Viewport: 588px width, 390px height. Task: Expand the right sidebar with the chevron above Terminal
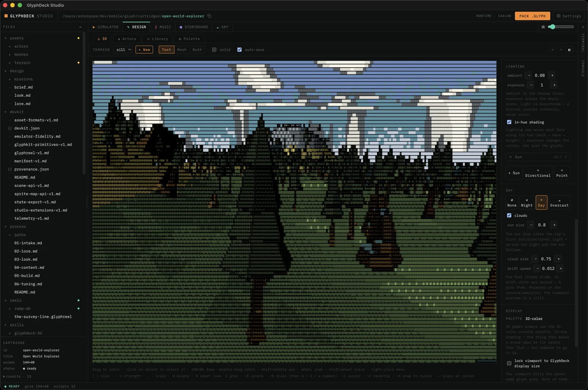click(583, 27)
